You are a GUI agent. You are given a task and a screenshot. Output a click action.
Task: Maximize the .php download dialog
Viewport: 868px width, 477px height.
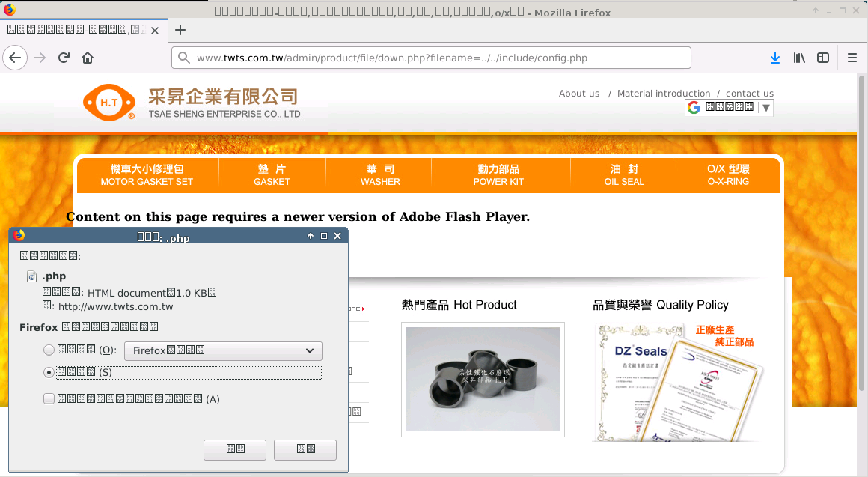click(324, 236)
